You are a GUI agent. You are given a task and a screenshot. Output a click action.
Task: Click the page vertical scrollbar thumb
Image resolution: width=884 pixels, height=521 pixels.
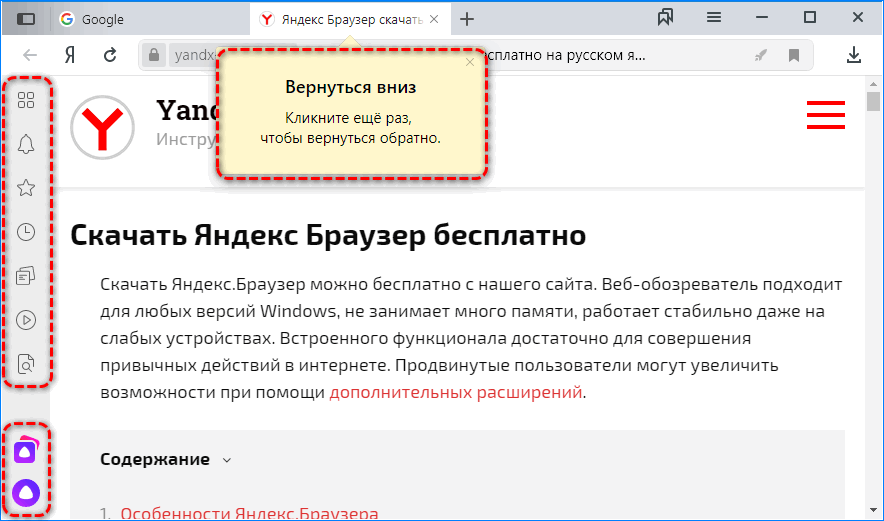[x=873, y=102]
